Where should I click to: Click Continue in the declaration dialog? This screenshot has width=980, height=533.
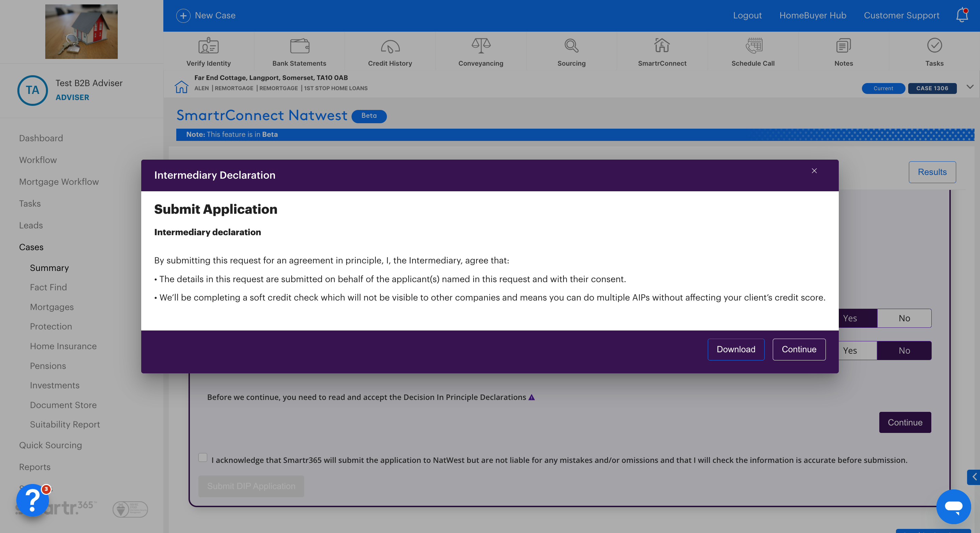click(799, 349)
